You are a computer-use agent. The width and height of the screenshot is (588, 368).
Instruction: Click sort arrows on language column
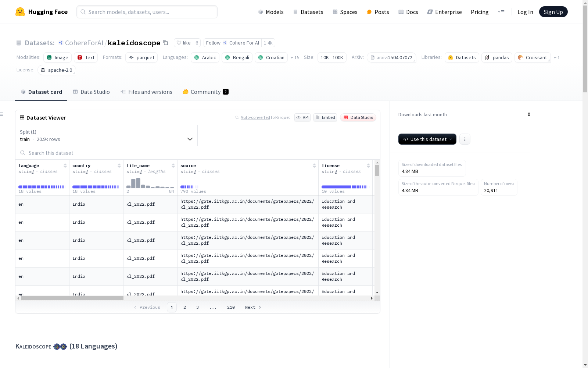(65, 166)
